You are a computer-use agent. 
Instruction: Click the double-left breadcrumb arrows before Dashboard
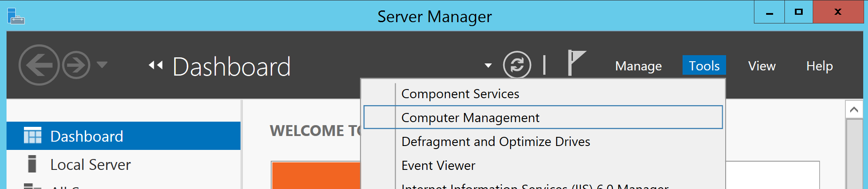[x=155, y=65]
